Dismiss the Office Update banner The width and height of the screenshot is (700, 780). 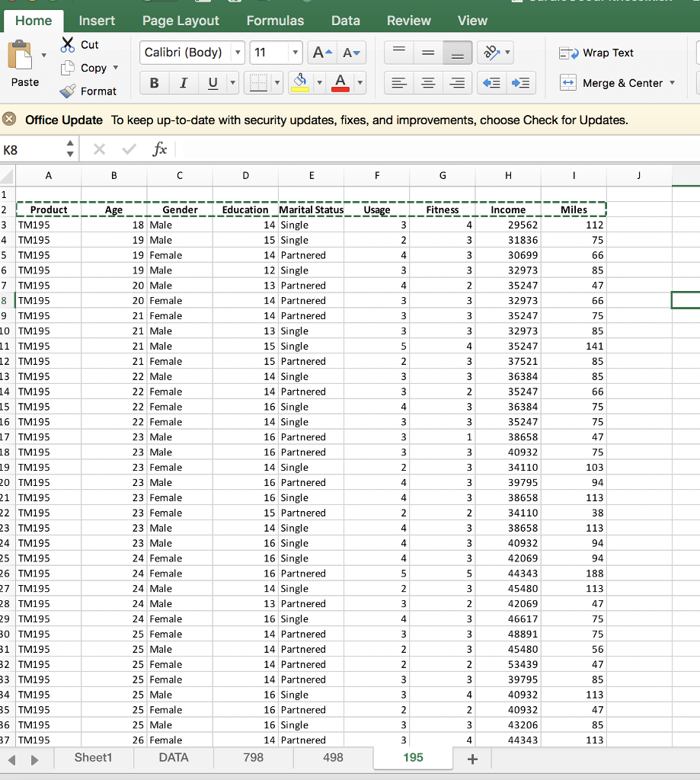[9, 120]
